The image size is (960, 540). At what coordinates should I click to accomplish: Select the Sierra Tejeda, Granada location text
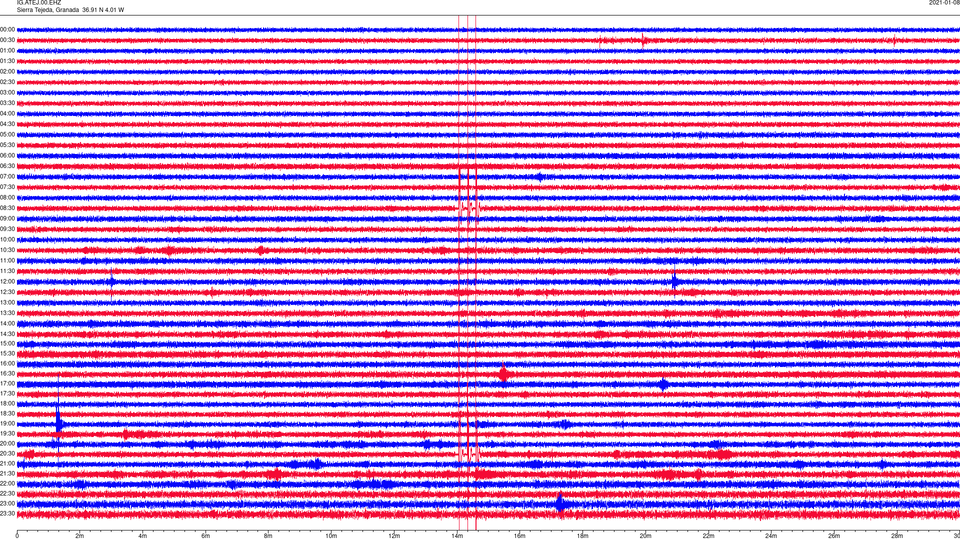(48, 10)
